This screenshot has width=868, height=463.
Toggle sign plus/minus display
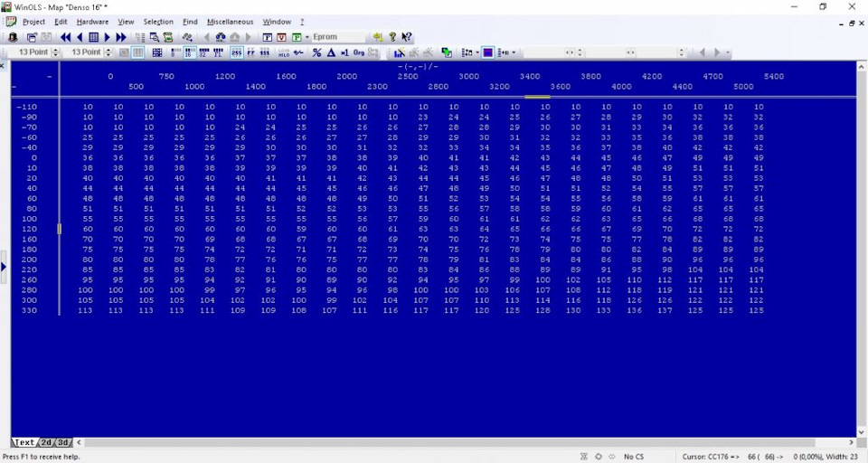pos(298,52)
